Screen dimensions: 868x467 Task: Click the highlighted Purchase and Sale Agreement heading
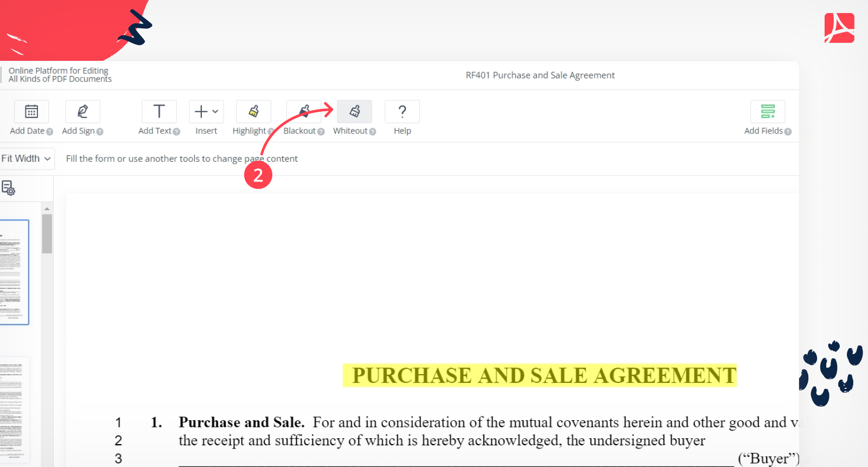tap(540, 375)
